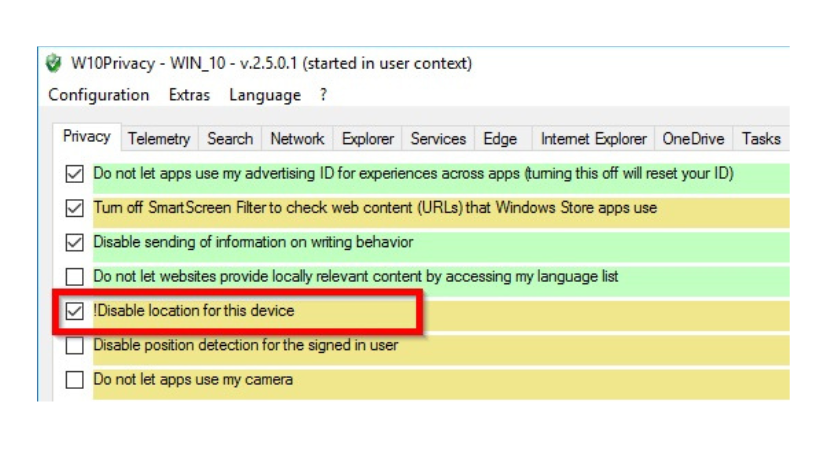
Task: Uncheck Turn off SmartScreen Filter checkbox
Action: tap(74, 208)
